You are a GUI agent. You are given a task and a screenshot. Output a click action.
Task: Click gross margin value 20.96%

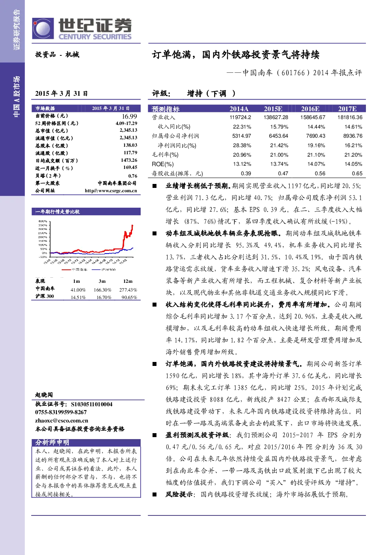(x=242, y=155)
